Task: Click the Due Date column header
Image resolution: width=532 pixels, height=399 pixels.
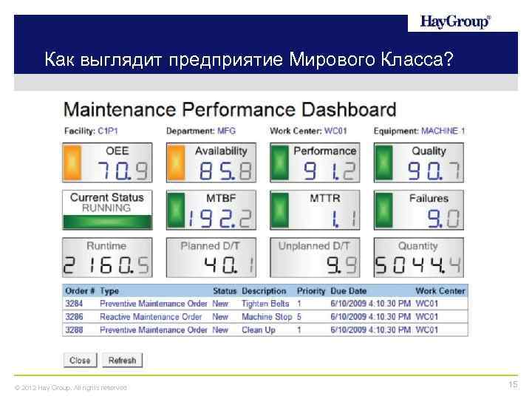Action: pos(349,291)
